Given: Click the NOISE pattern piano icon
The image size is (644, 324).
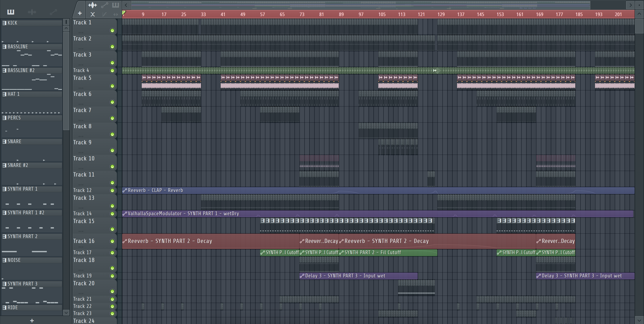Looking at the screenshot, I should pos(4,260).
